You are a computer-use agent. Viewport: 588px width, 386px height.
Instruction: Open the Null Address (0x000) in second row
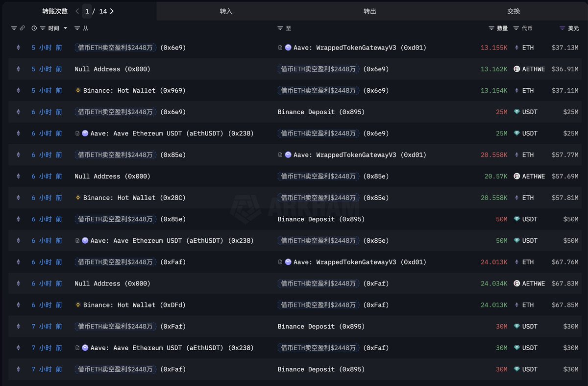(112, 69)
